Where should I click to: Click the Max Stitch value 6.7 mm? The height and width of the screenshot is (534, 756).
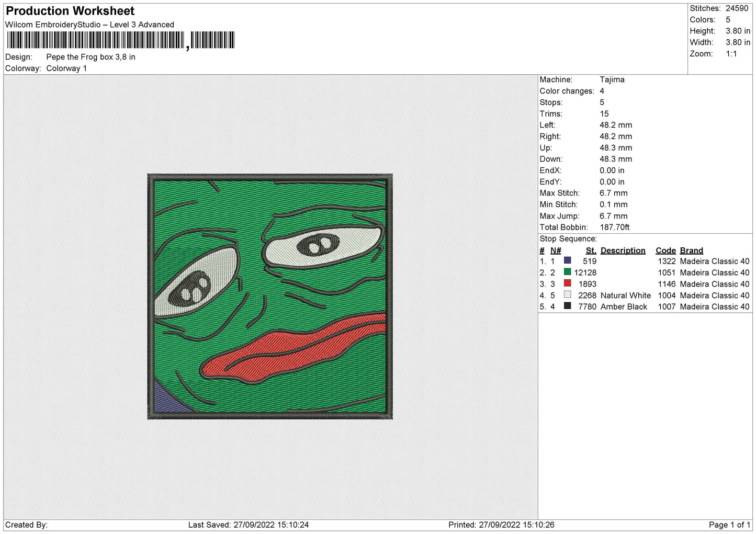click(x=614, y=193)
